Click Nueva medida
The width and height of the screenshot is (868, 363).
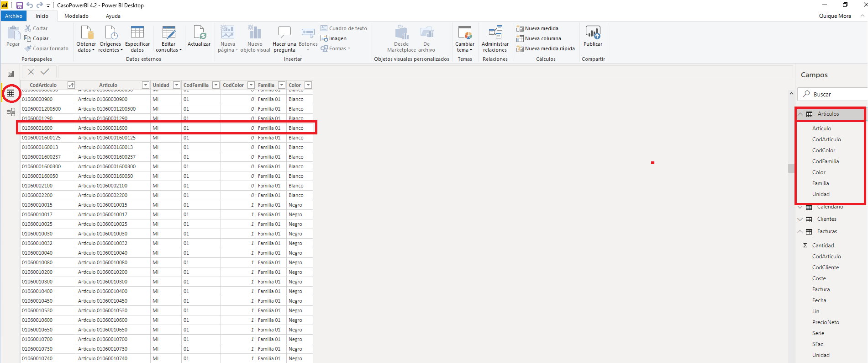pyautogui.click(x=537, y=28)
